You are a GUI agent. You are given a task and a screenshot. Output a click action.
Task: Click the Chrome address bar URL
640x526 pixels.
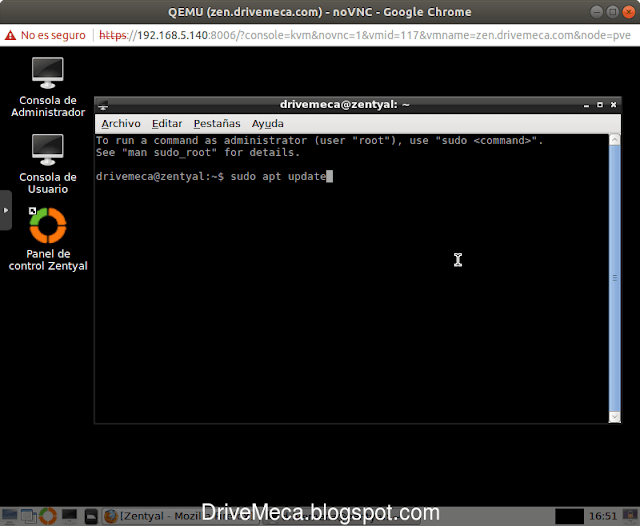(x=364, y=35)
